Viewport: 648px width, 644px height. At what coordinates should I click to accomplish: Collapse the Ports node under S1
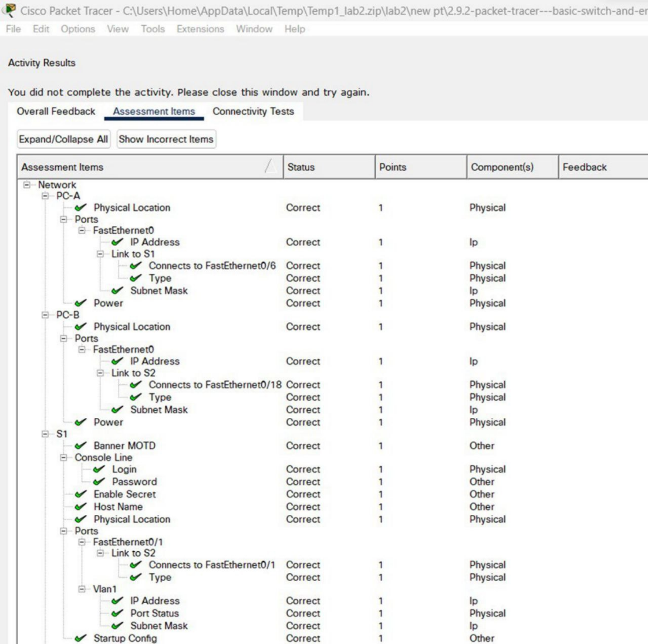pyautogui.click(x=63, y=531)
